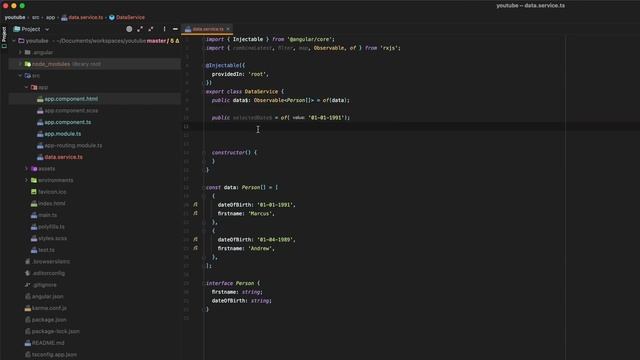Collapse the src folder
Viewport: 640px width, 360px height.
[20, 76]
